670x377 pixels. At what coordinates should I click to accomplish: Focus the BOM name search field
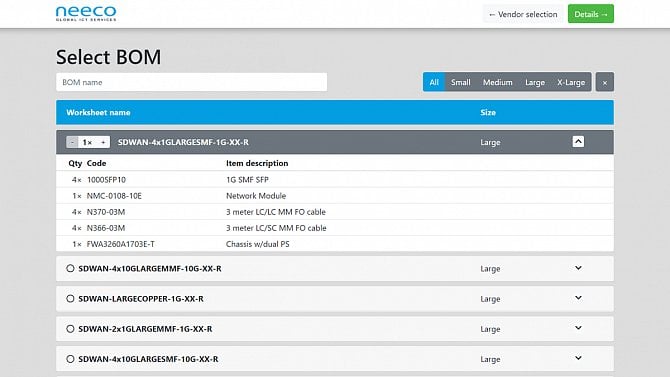(191, 82)
